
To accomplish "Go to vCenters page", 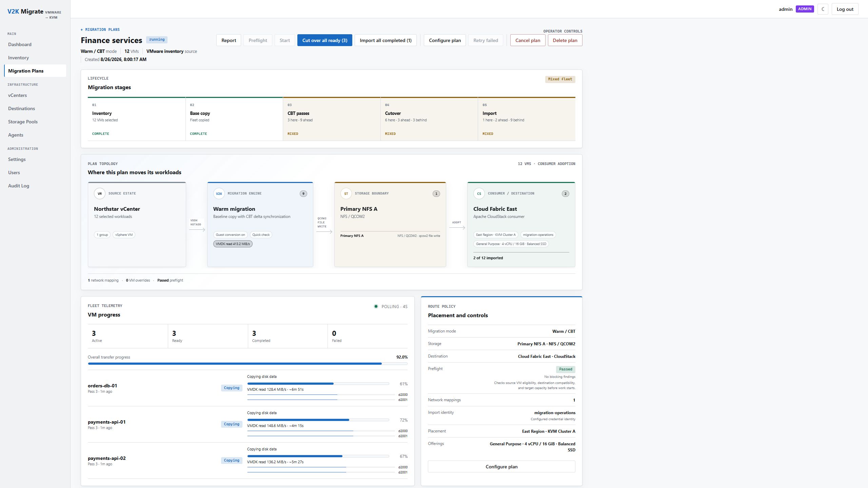I will point(35,95).
